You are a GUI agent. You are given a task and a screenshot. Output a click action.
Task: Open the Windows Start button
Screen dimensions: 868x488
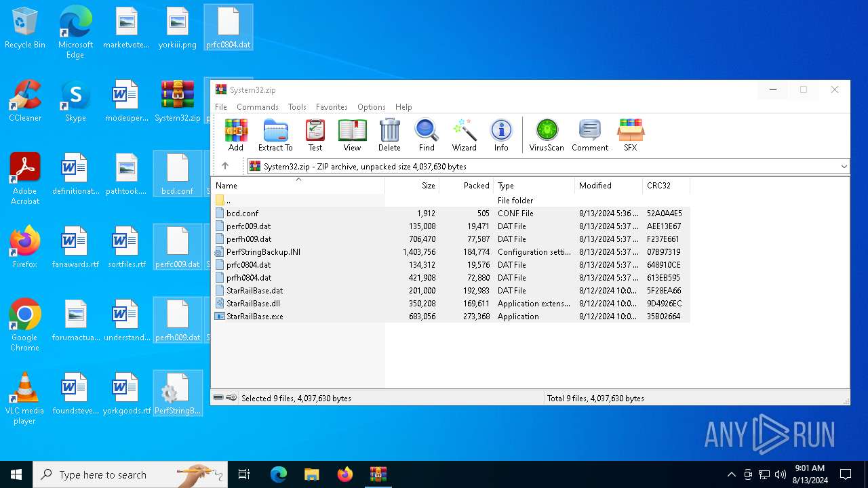[x=16, y=474]
